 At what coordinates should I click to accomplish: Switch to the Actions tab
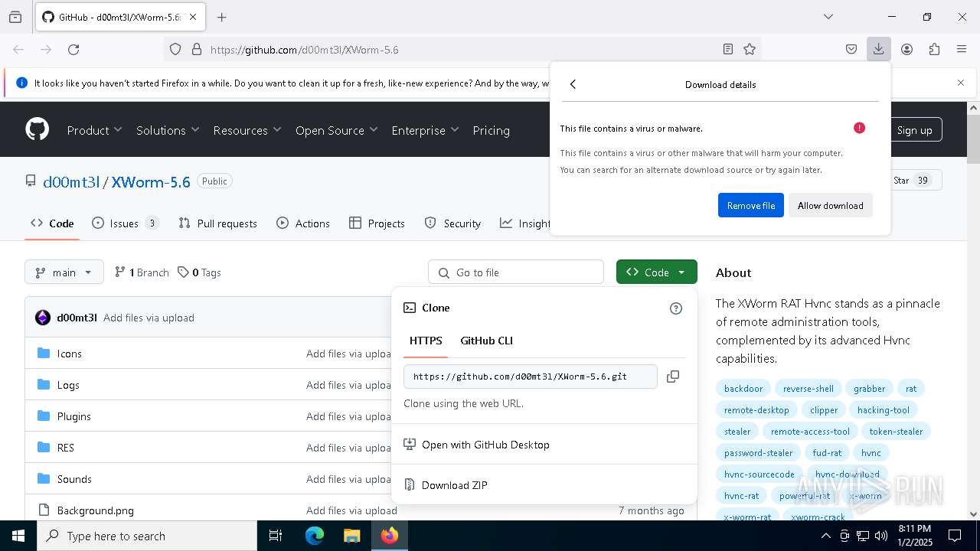point(303,223)
